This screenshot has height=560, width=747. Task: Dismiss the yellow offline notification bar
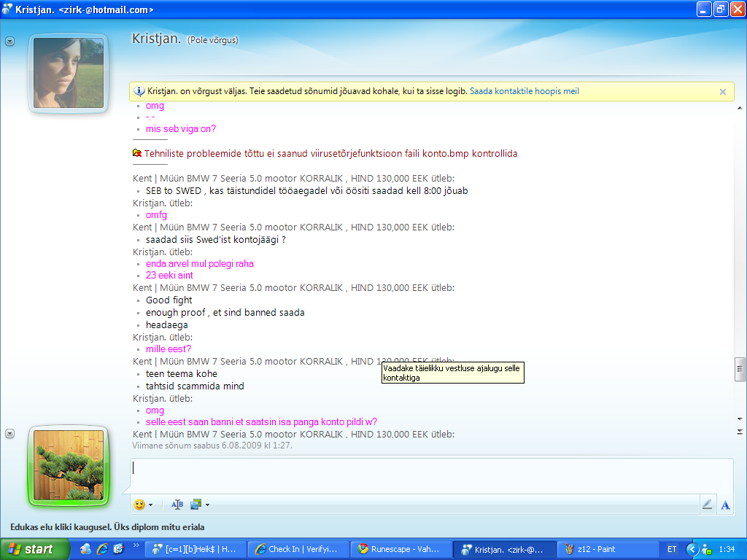(x=722, y=92)
